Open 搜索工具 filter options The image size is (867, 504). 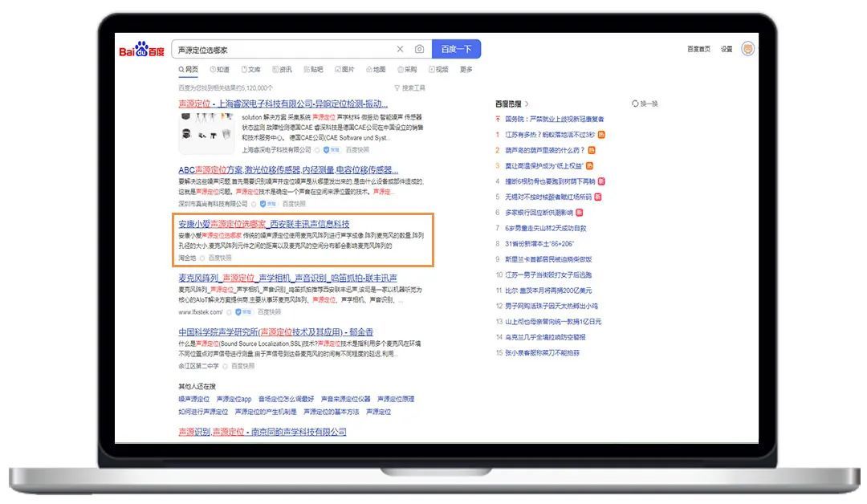point(409,87)
